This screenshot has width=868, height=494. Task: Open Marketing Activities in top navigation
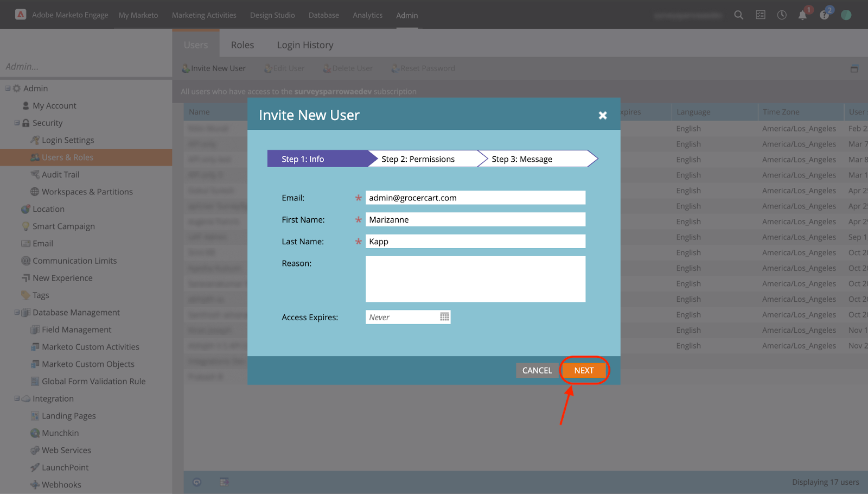tap(204, 15)
